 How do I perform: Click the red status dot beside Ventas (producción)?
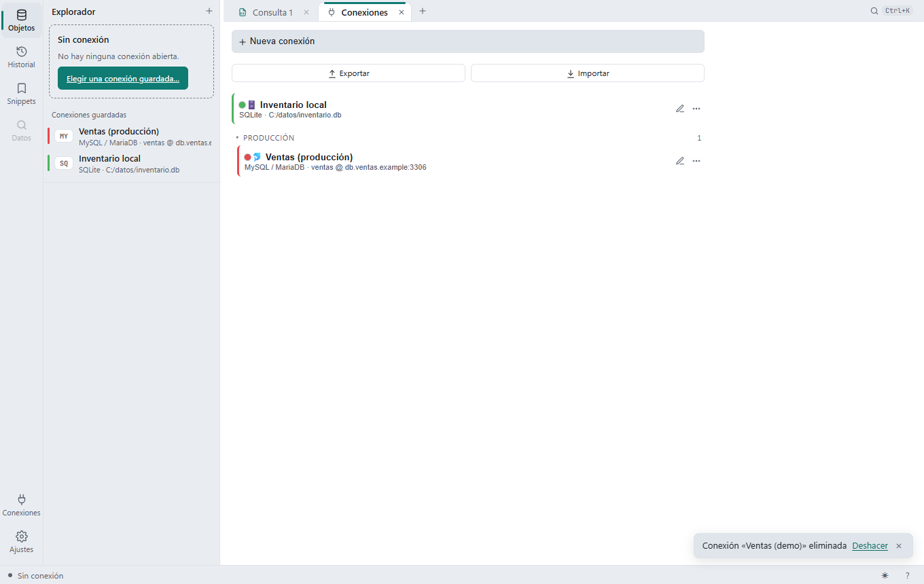(247, 158)
